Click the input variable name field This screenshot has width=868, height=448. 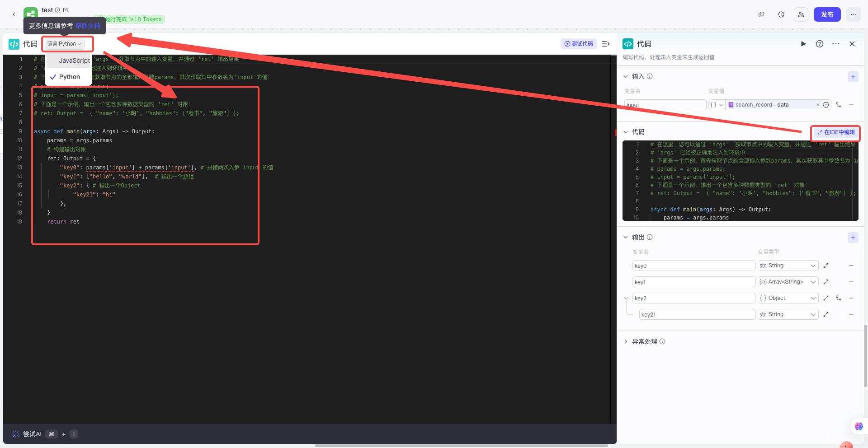click(665, 105)
